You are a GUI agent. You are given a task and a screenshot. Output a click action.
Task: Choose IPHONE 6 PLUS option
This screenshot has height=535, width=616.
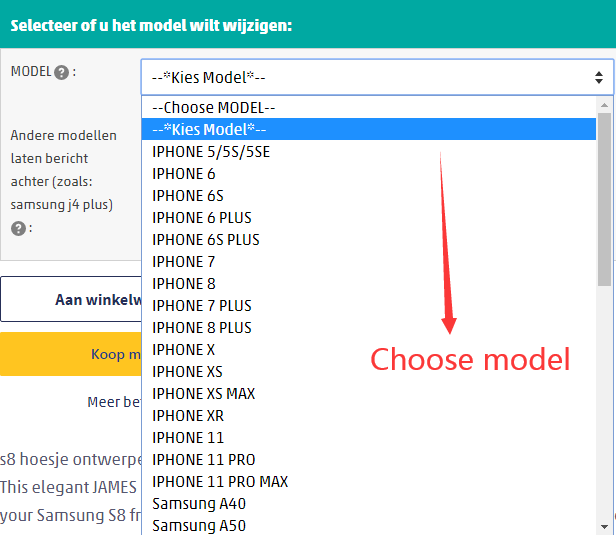[x=368, y=218]
